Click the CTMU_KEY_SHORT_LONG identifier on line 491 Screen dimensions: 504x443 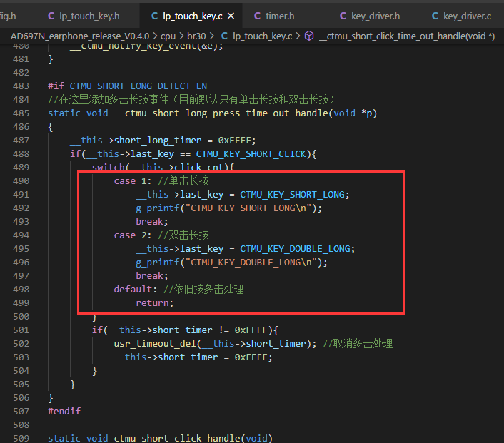point(292,194)
